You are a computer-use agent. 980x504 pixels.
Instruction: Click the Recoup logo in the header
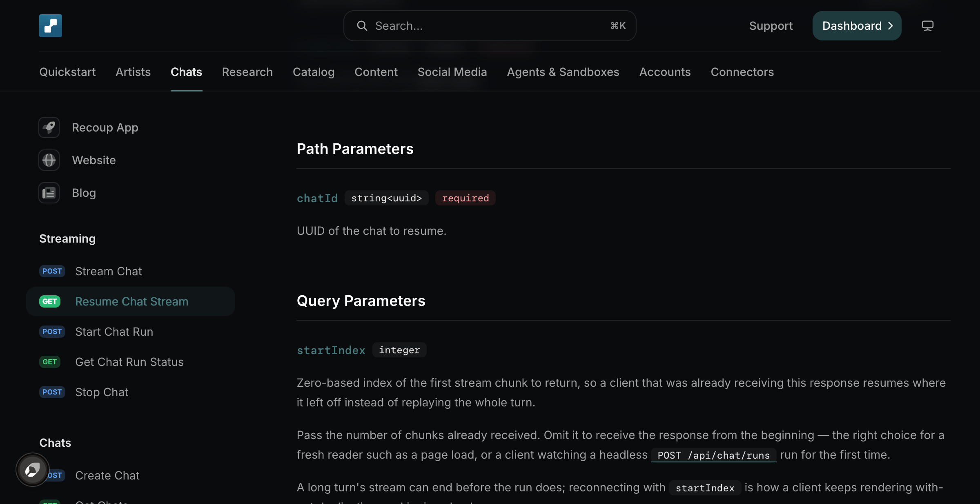point(51,26)
